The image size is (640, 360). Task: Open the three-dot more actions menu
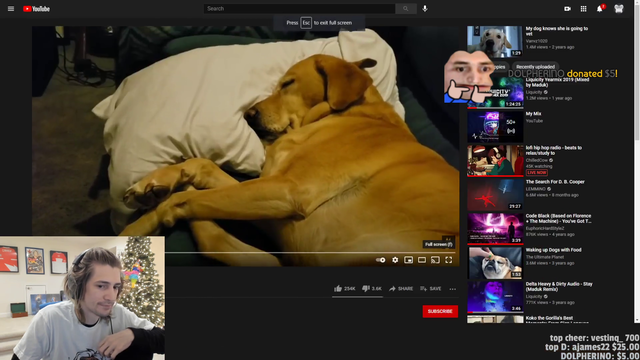pos(453,289)
